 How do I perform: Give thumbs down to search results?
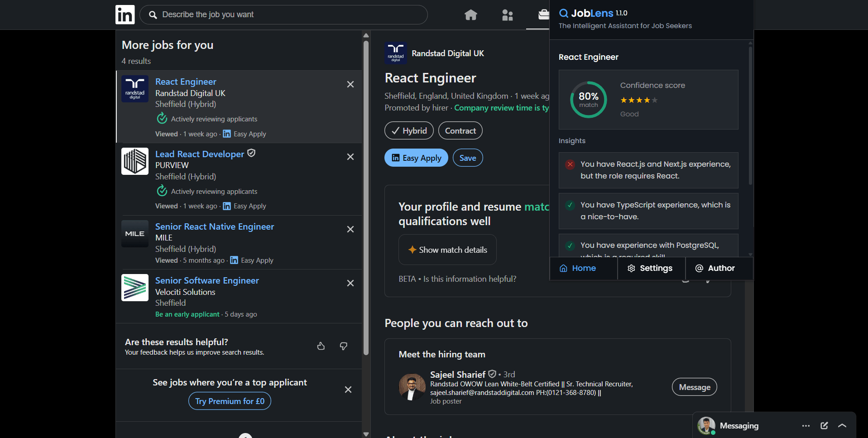tap(344, 346)
